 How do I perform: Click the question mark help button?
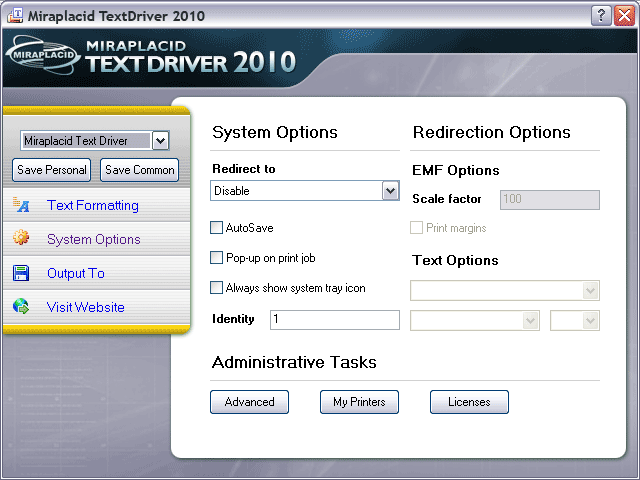[601, 16]
